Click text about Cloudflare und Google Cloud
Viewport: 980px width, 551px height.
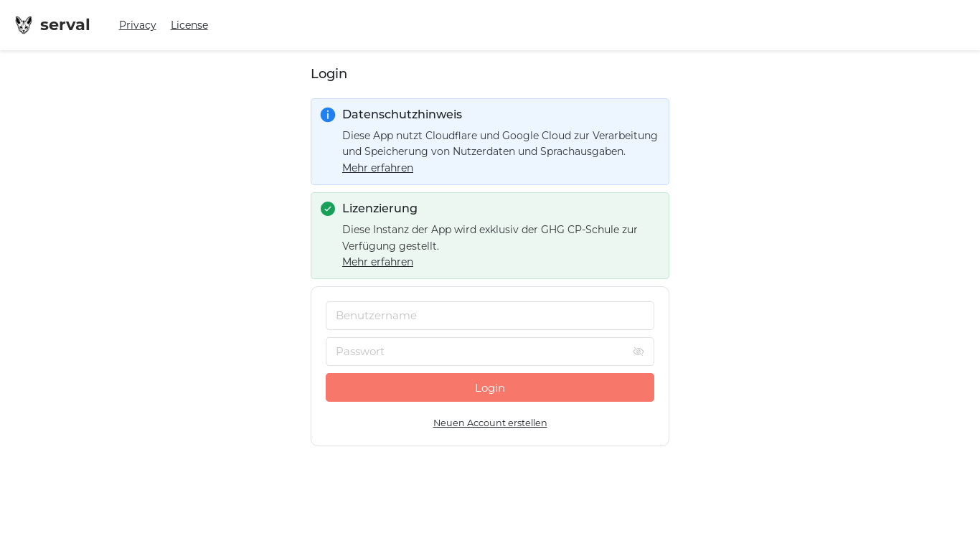[x=500, y=143]
